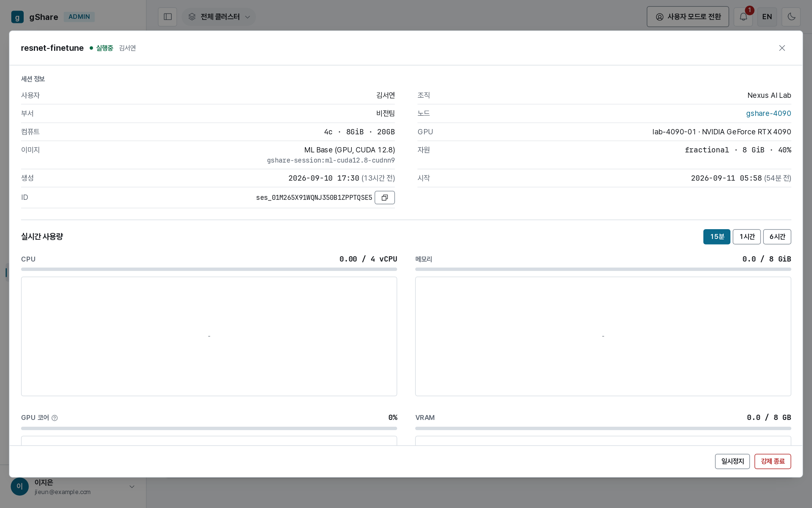Click the 메모리 usage progress bar

[603, 269]
